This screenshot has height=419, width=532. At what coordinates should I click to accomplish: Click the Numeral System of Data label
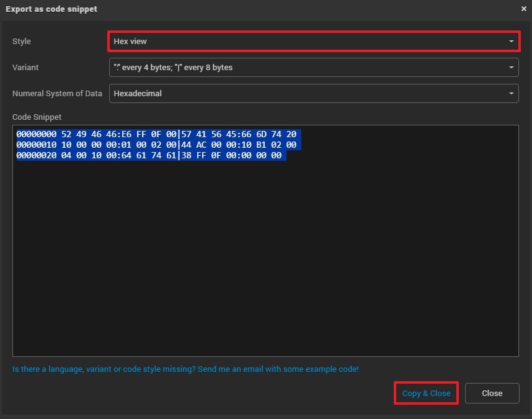pos(57,94)
